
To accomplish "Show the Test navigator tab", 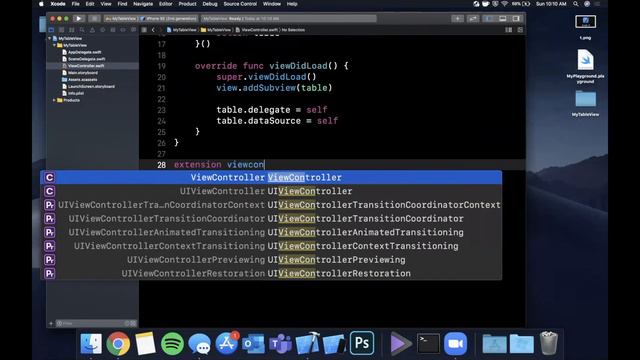I will (x=102, y=30).
